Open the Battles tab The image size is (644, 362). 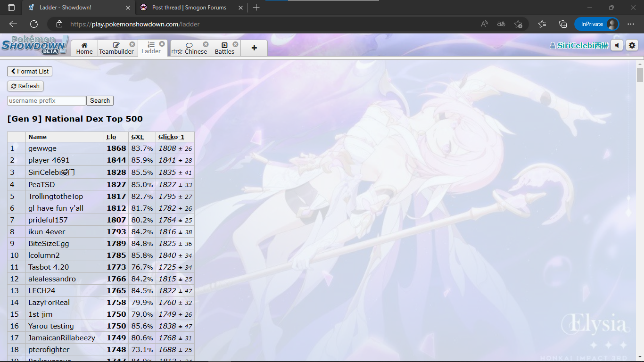[224, 48]
